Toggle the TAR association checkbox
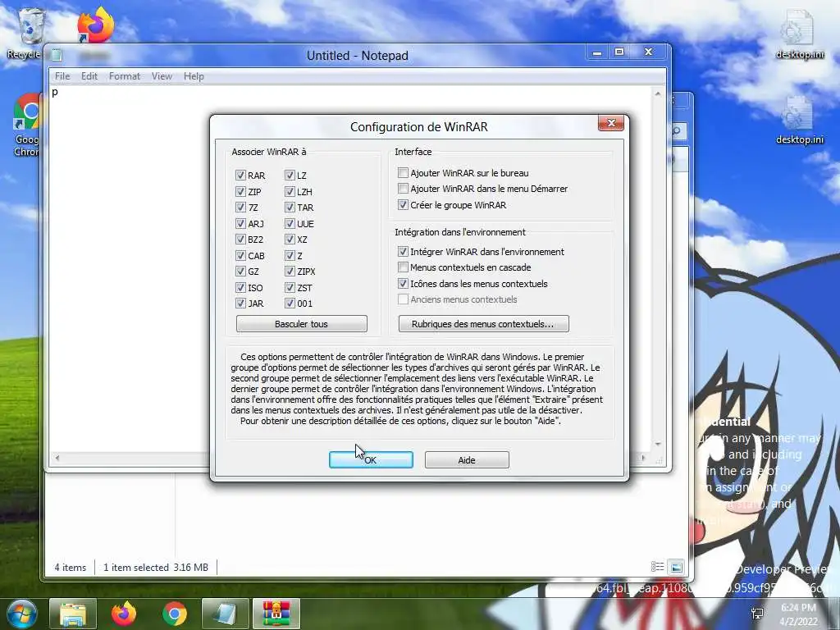This screenshot has width=840, height=630. coord(290,208)
